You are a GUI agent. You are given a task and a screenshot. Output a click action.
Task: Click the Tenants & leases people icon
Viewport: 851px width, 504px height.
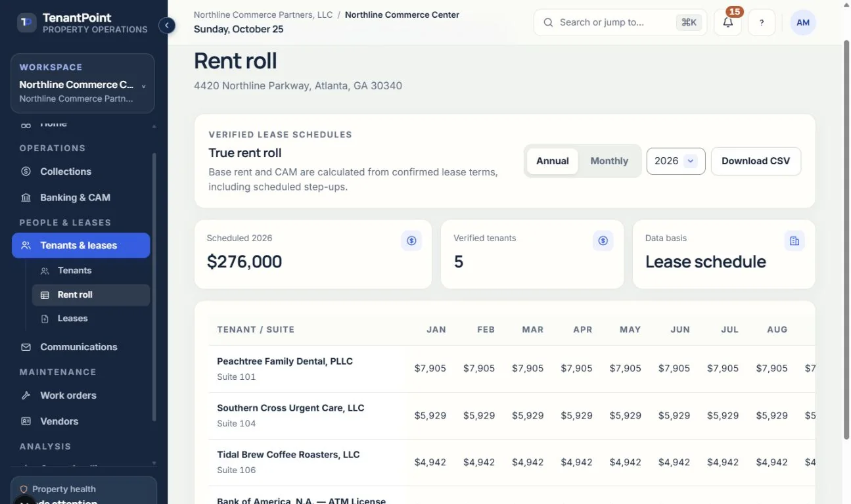(x=26, y=246)
